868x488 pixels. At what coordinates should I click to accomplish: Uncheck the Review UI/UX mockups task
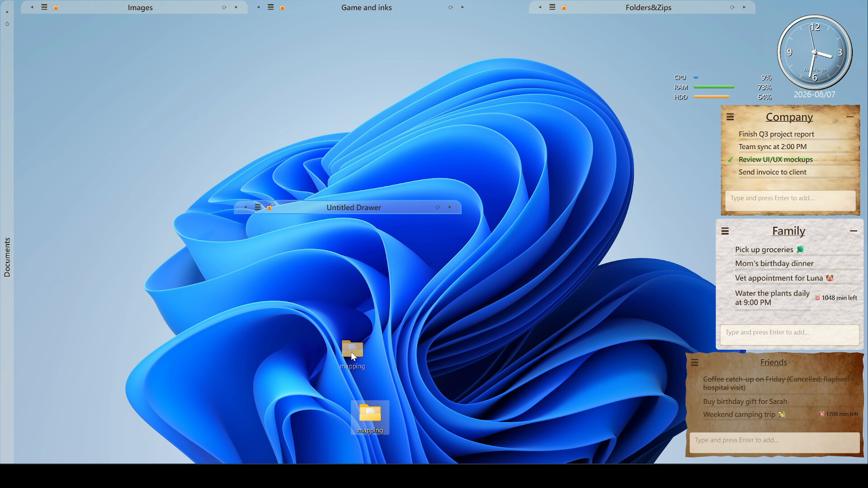pyautogui.click(x=730, y=160)
